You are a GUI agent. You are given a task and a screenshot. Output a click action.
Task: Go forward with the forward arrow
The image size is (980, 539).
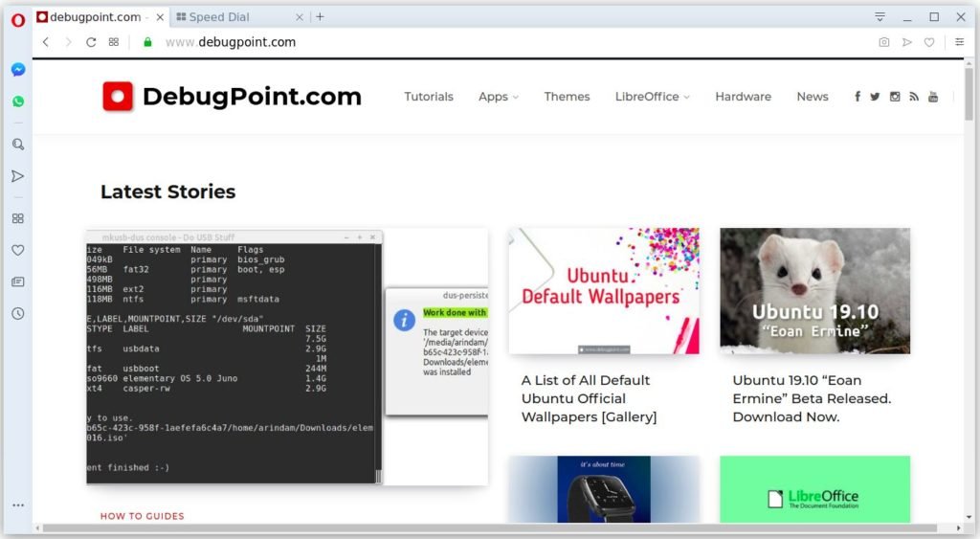pos(68,42)
